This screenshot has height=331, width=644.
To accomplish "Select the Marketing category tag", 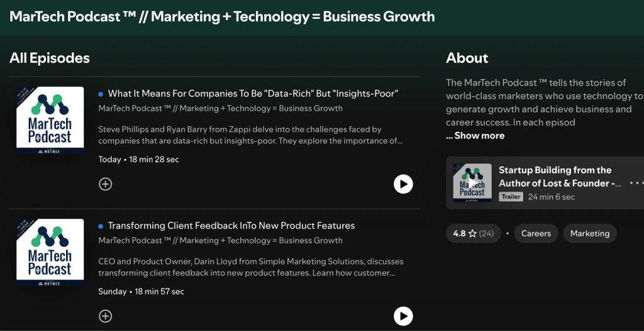I will tap(589, 234).
